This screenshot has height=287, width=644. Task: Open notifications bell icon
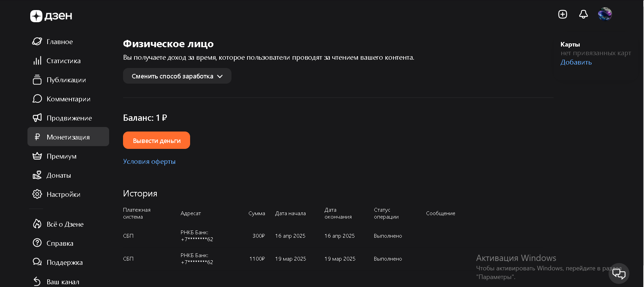click(584, 14)
